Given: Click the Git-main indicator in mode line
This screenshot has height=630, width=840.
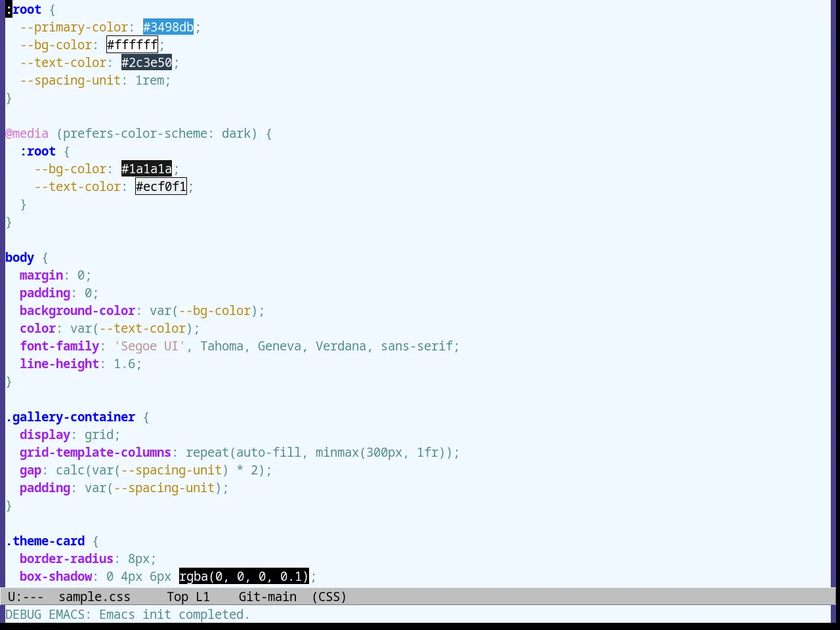Looking at the screenshot, I should coord(268,597).
